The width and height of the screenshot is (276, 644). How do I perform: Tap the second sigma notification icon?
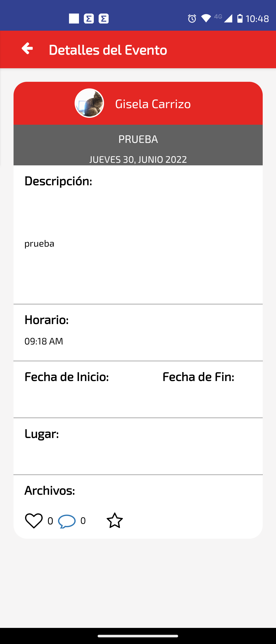click(103, 18)
